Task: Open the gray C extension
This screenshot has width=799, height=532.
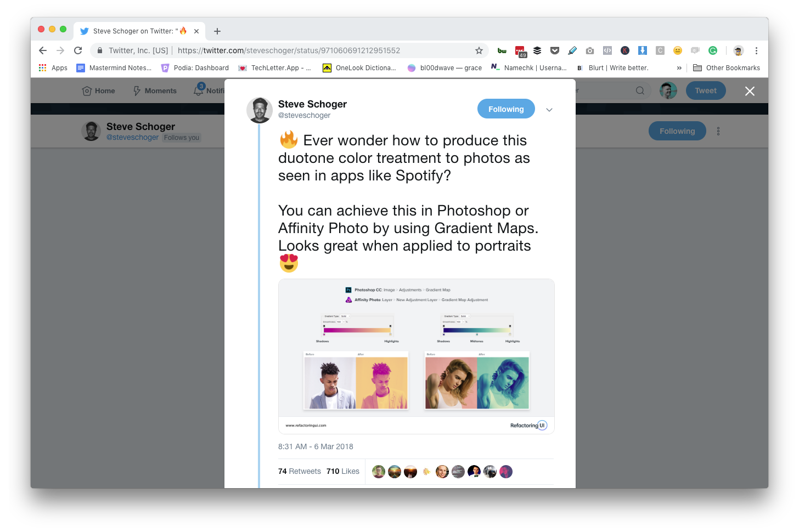Action: pos(660,50)
